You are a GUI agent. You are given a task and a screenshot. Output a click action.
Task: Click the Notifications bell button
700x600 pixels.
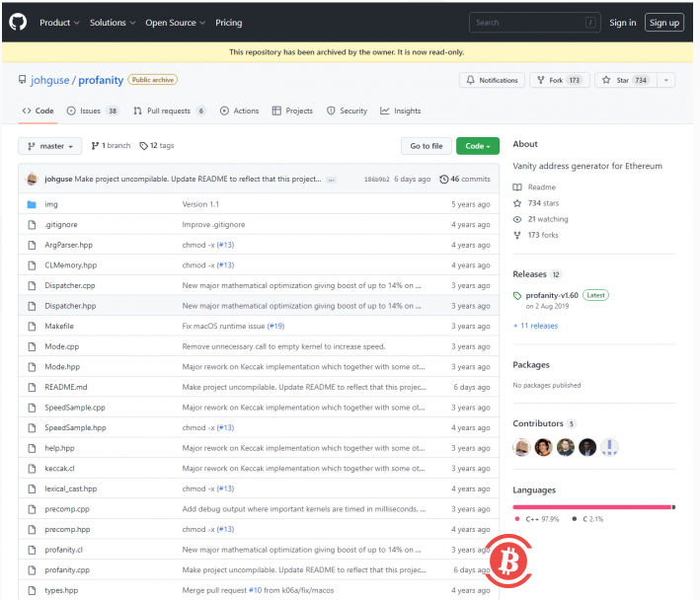[x=492, y=80]
